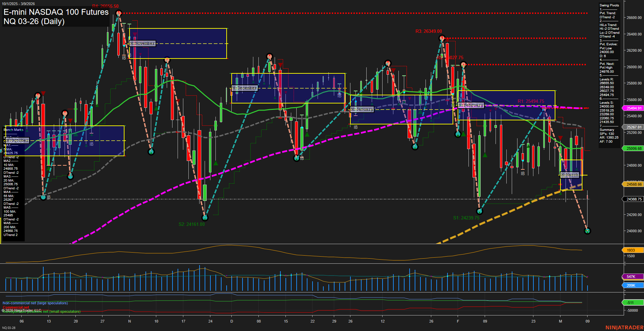
Task: Click the © 2026 NinjaTrader, LLC copyright link
Action: (21, 309)
